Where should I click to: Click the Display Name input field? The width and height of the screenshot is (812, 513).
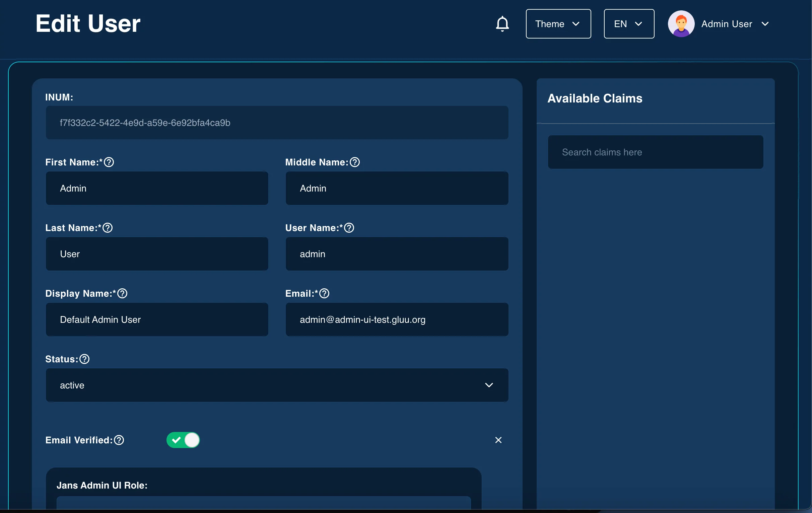tap(157, 319)
